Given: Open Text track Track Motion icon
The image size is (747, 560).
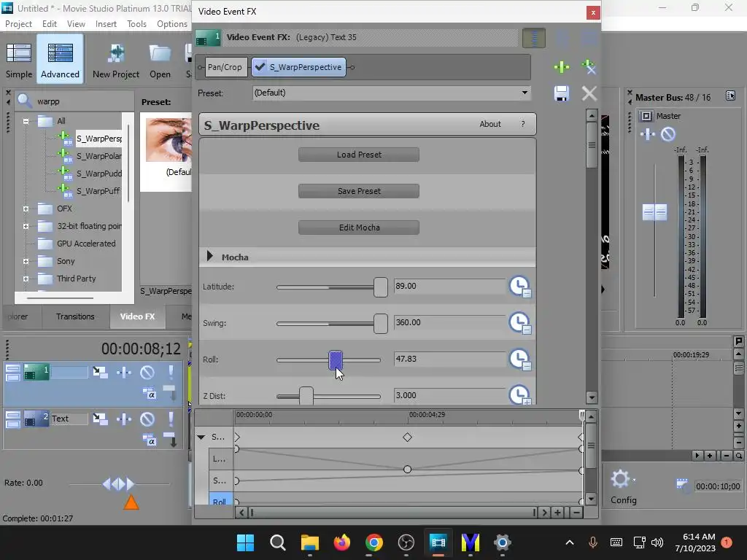Looking at the screenshot, I should [100, 419].
